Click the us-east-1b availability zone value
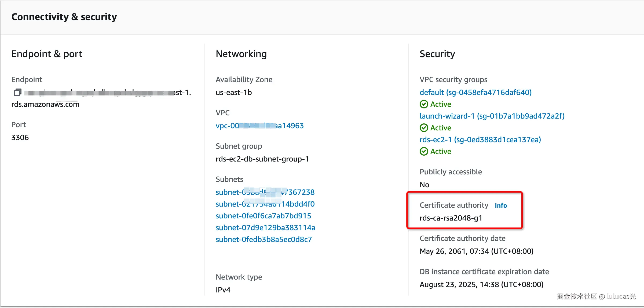 coord(234,92)
